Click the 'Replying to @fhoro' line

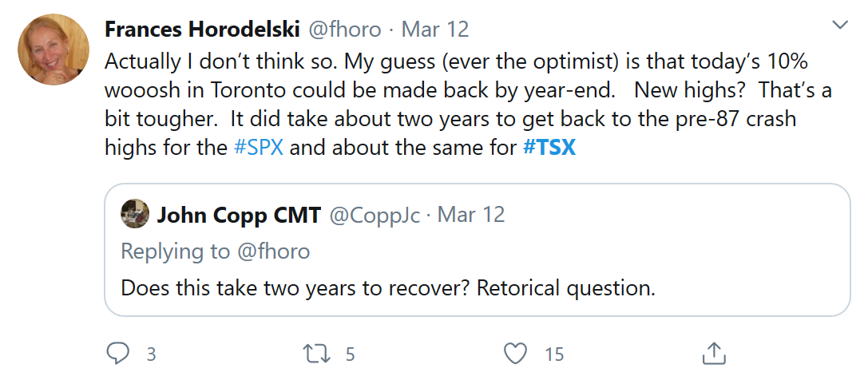(216, 251)
